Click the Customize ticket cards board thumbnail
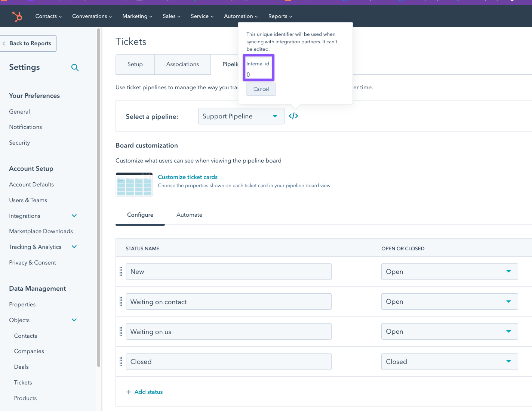This screenshot has height=411, width=532. tap(134, 184)
